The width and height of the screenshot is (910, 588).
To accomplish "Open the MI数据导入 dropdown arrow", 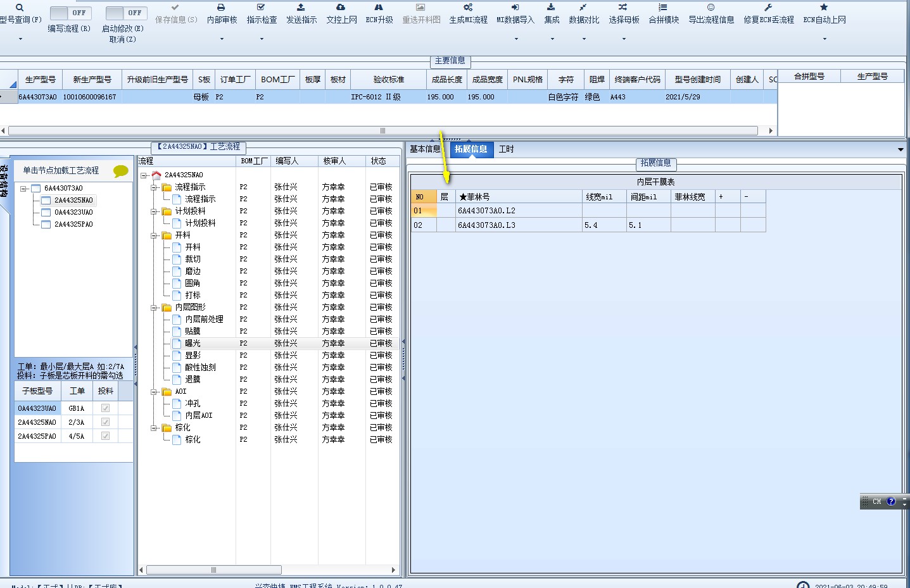I will point(515,39).
